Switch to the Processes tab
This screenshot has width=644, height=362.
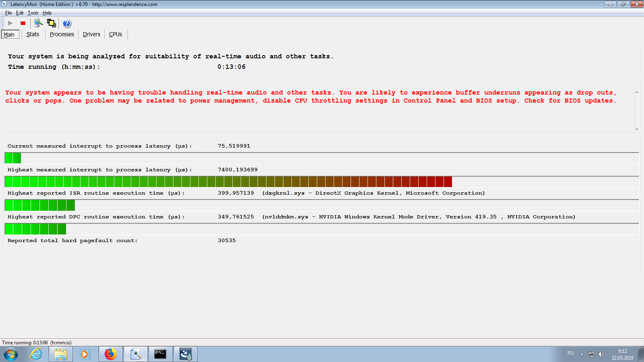click(x=62, y=35)
